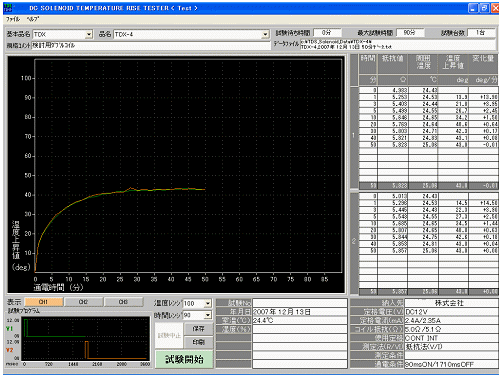This screenshot has width=499, height=378.
Task: Click the 印刷 print button
Action: (198, 342)
